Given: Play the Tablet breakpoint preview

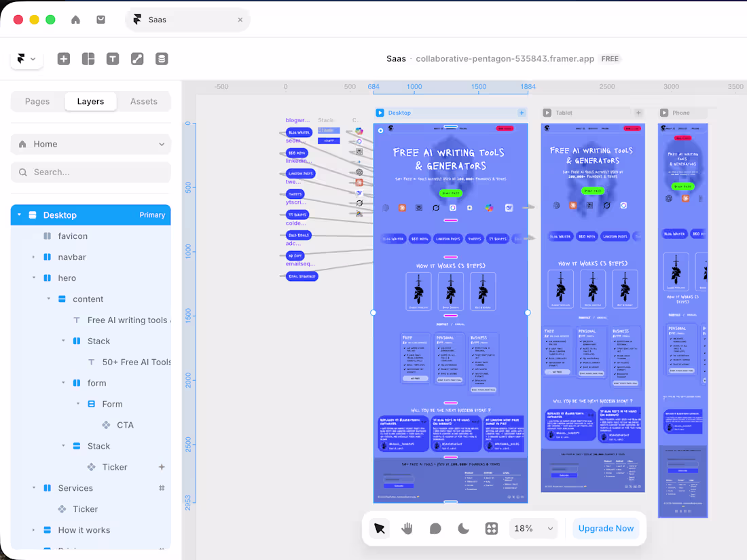Looking at the screenshot, I should tap(547, 113).
